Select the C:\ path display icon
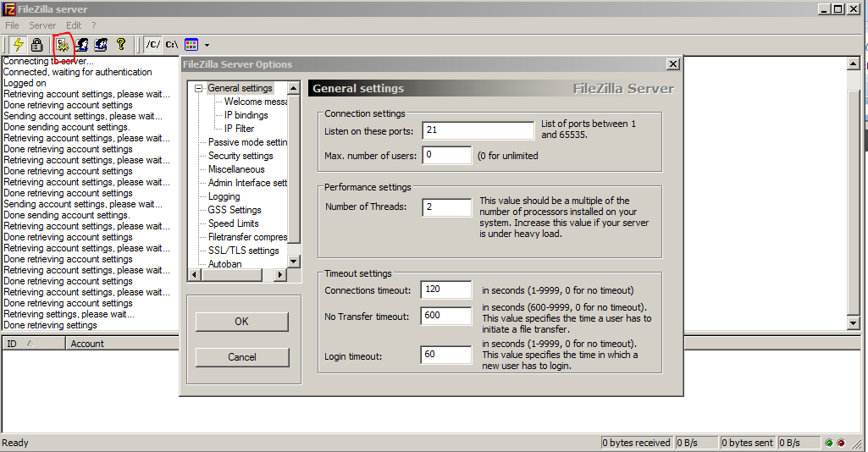The width and height of the screenshot is (868, 452). coord(172,44)
